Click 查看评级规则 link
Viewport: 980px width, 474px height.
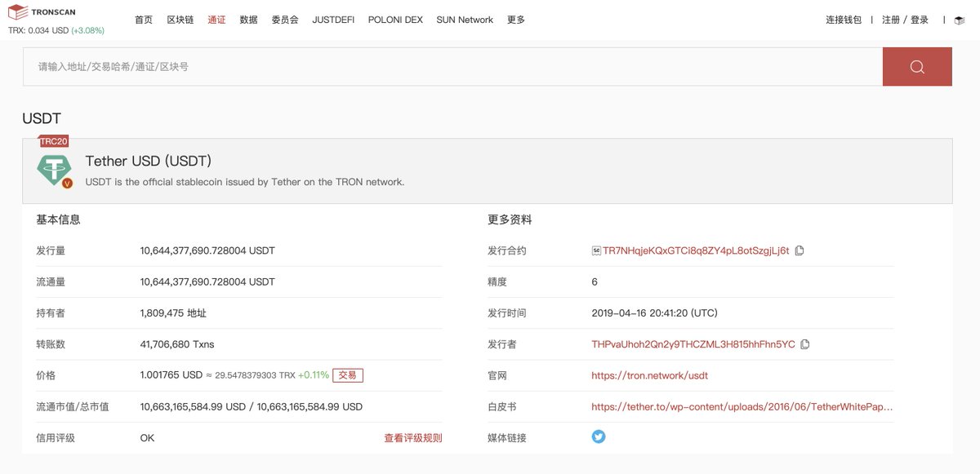(x=413, y=438)
